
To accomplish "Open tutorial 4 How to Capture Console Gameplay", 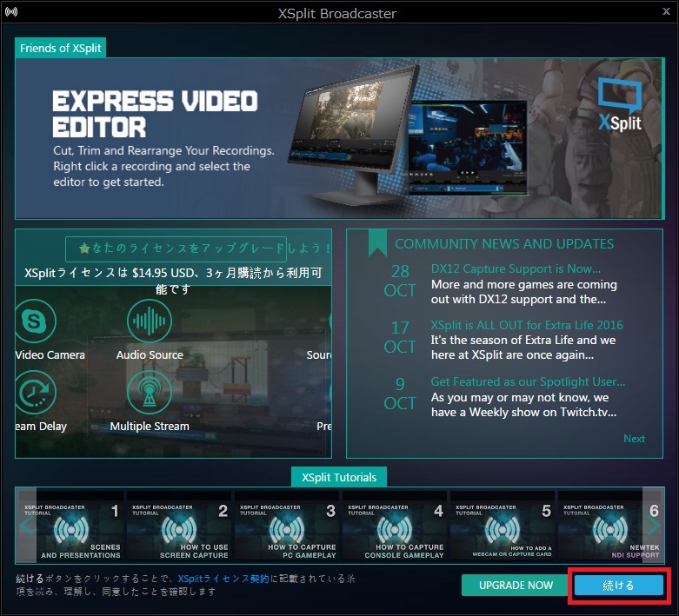I will tap(395, 525).
